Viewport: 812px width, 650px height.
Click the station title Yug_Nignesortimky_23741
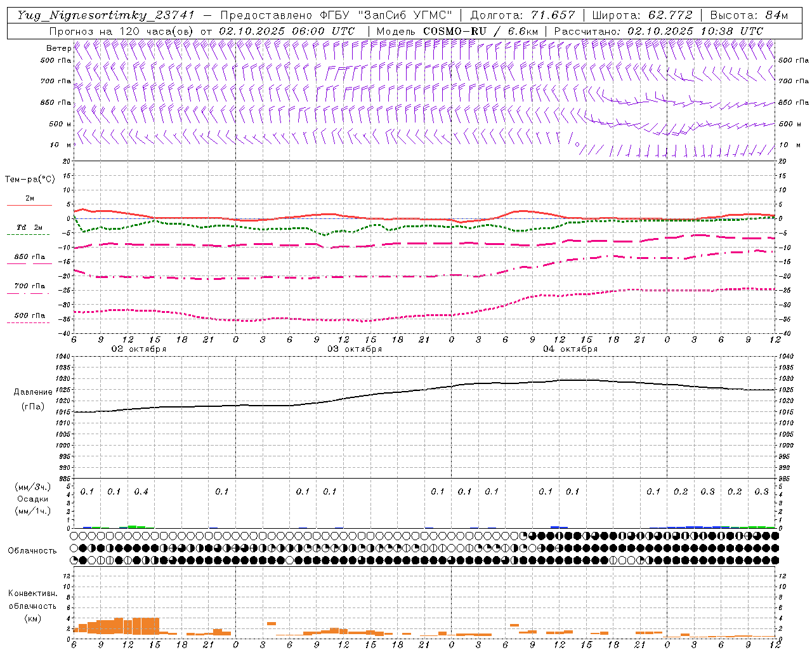click(x=106, y=15)
